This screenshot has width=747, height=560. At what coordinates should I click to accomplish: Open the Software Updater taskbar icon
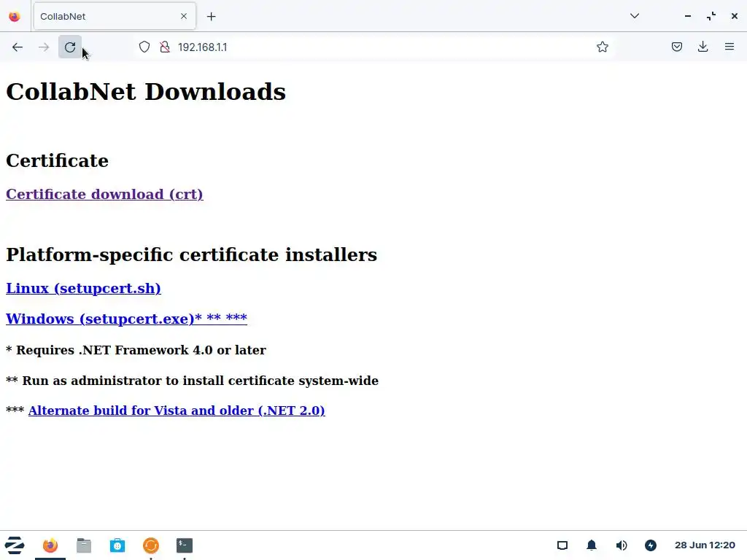point(151,545)
